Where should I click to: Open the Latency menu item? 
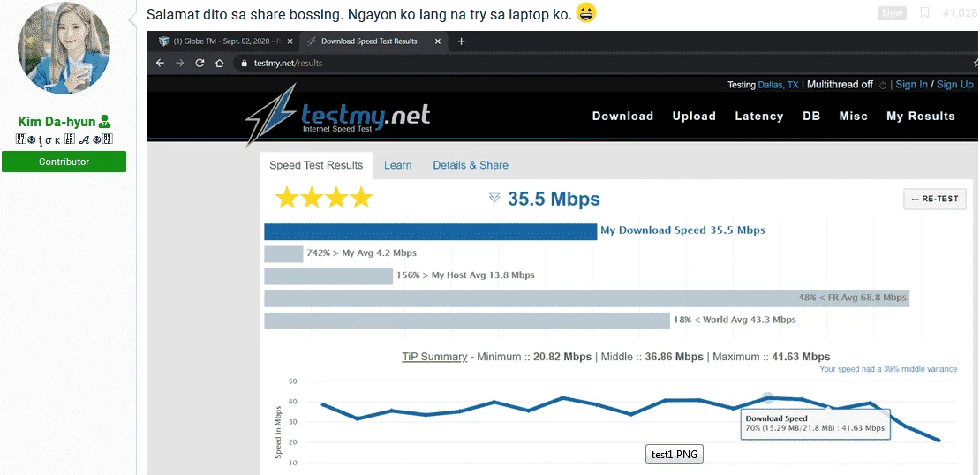(x=758, y=117)
